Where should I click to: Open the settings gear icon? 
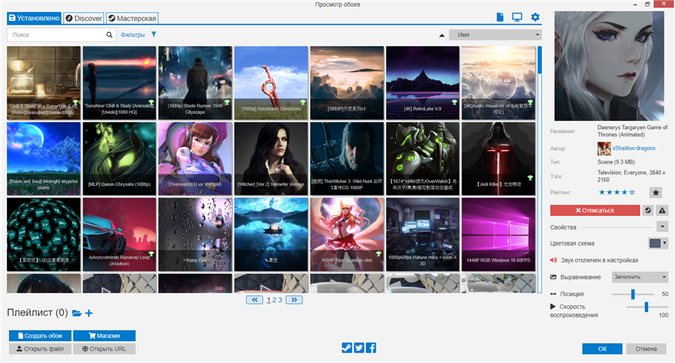tap(535, 17)
